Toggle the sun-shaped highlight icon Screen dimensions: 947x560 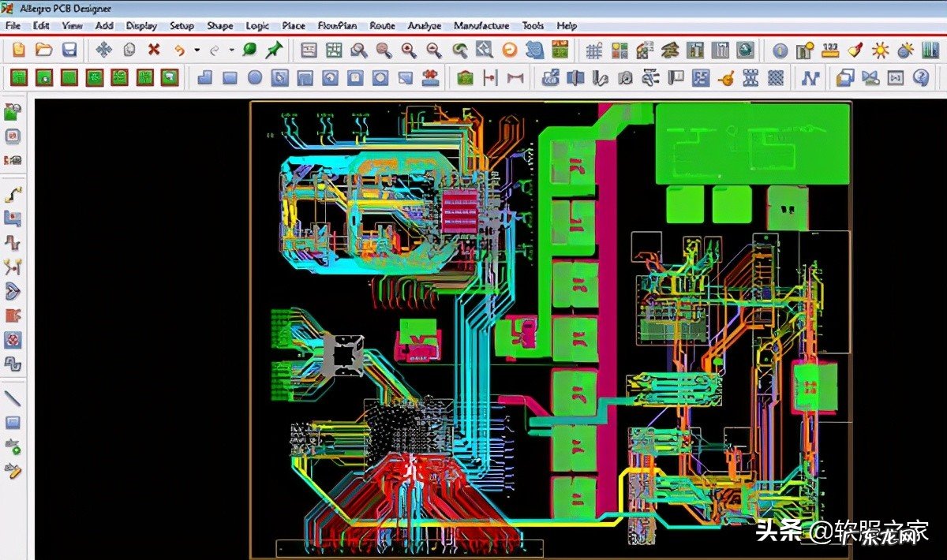(880, 50)
